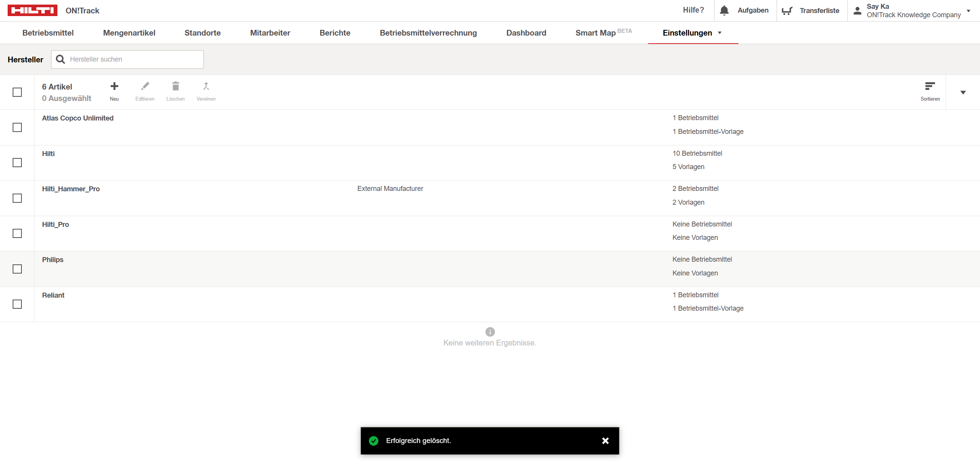
Task: Check the Hilti row checkbox
Action: [17, 163]
